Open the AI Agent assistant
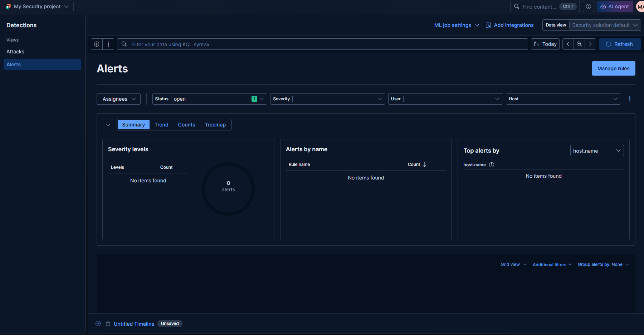Viewport: 644px width, 335px height. point(615,6)
